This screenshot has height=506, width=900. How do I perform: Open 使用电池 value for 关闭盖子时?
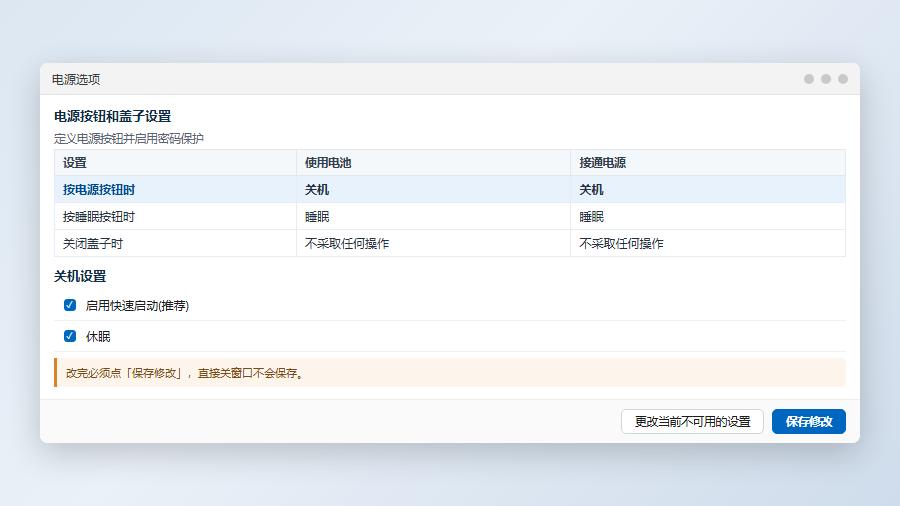point(347,243)
